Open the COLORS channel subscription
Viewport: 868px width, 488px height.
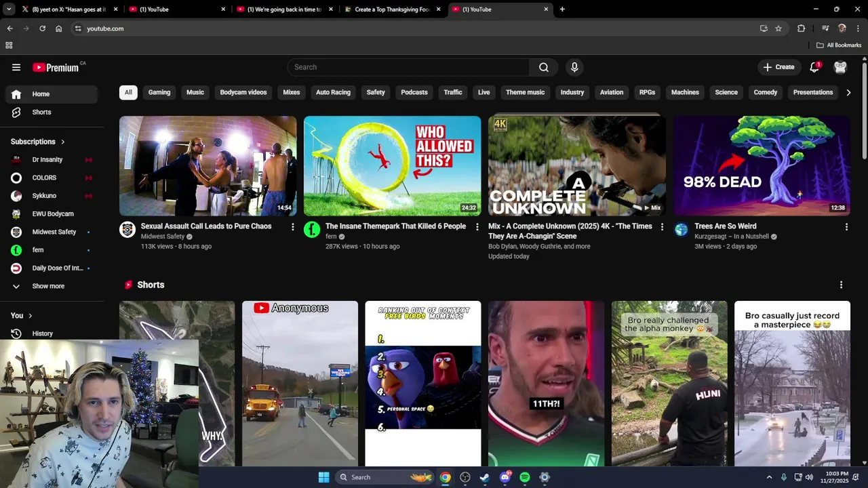52,178
